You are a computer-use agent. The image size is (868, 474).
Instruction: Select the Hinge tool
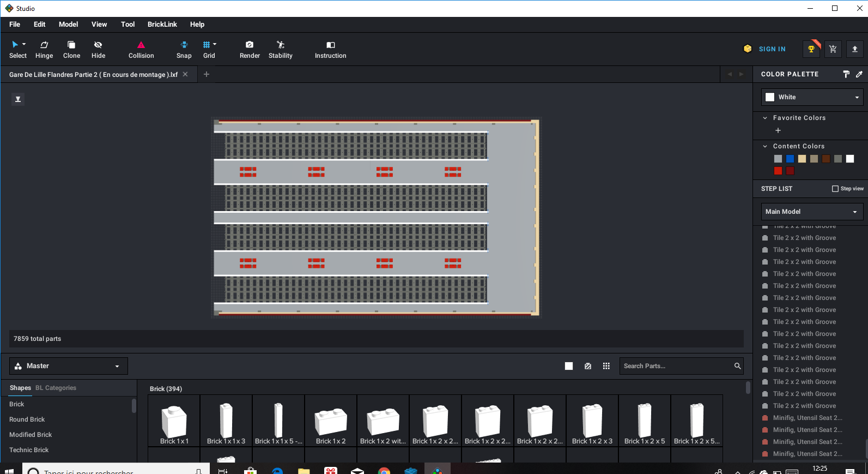click(44, 49)
